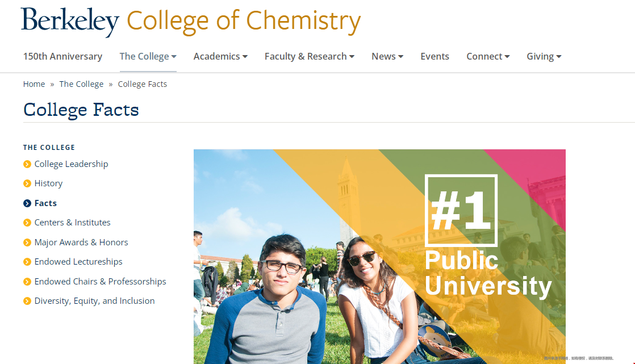Click College Facts breadcrumb text
Image resolution: width=635 pixels, height=364 pixels.
point(142,84)
